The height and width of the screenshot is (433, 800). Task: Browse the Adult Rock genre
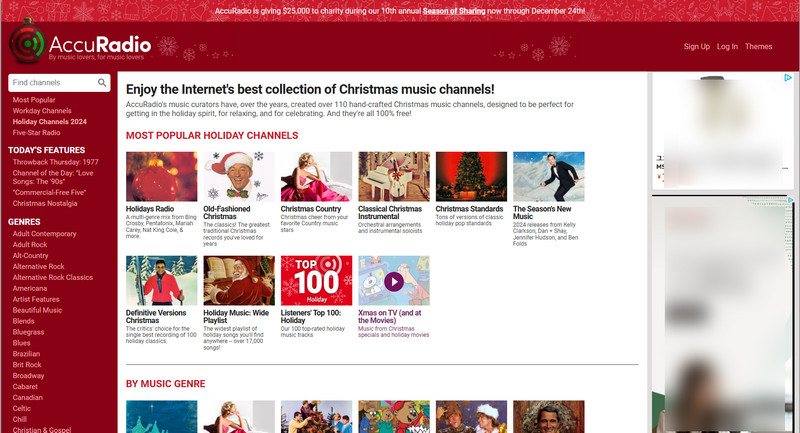point(30,244)
